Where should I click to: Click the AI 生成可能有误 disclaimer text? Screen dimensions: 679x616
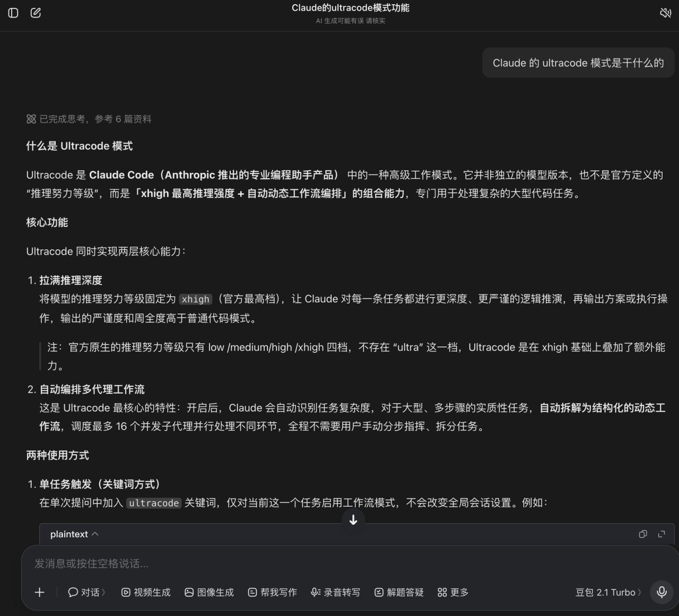351,21
